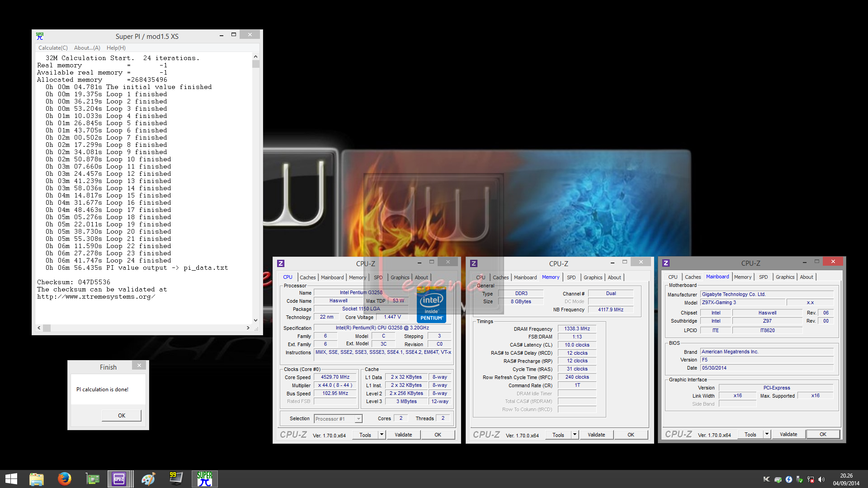The image size is (868, 488).
Task: Open the monitor taskbar icon labeled 99
Action: pos(176,479)
